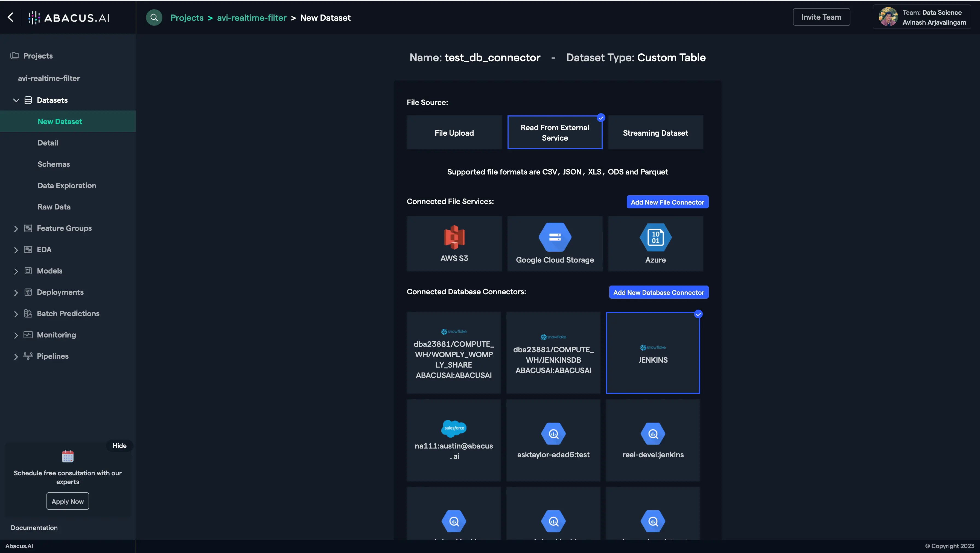Image resolution: width=980 pixels, height=553 pixels.
Task: Expand the Batch Predictions chevron
Action: pos(16,314)
